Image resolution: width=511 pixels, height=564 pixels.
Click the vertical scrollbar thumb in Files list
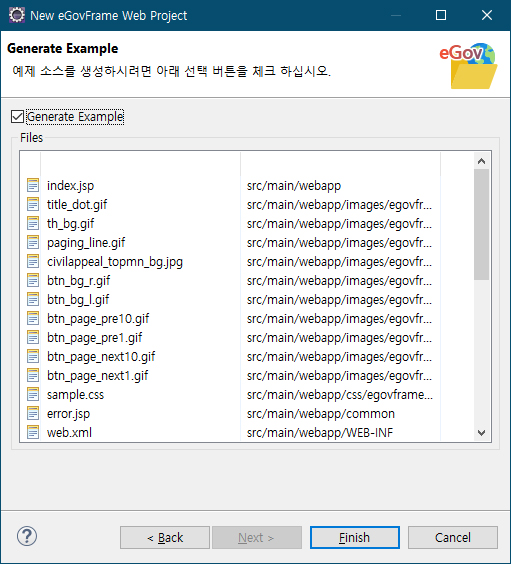(482, 224)
